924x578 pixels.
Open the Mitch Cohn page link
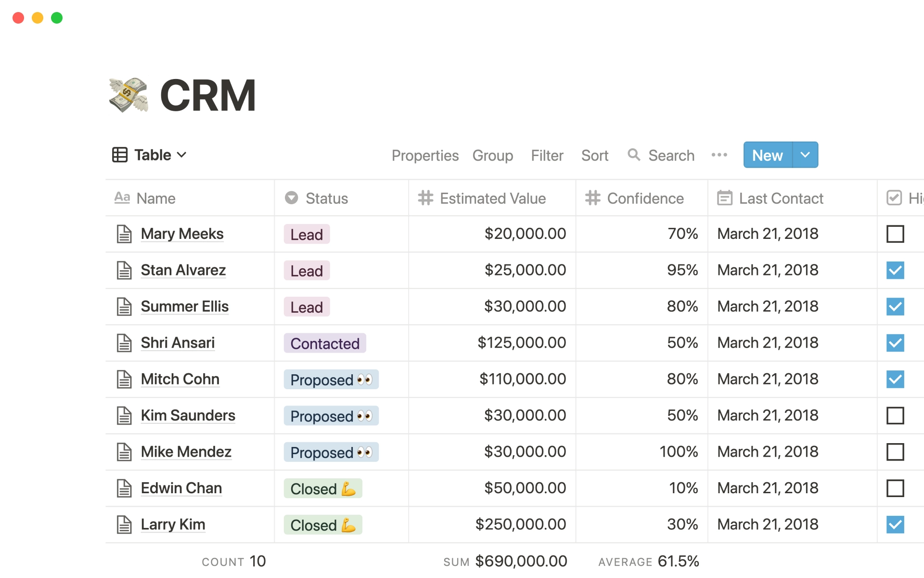tap(180, 379)
